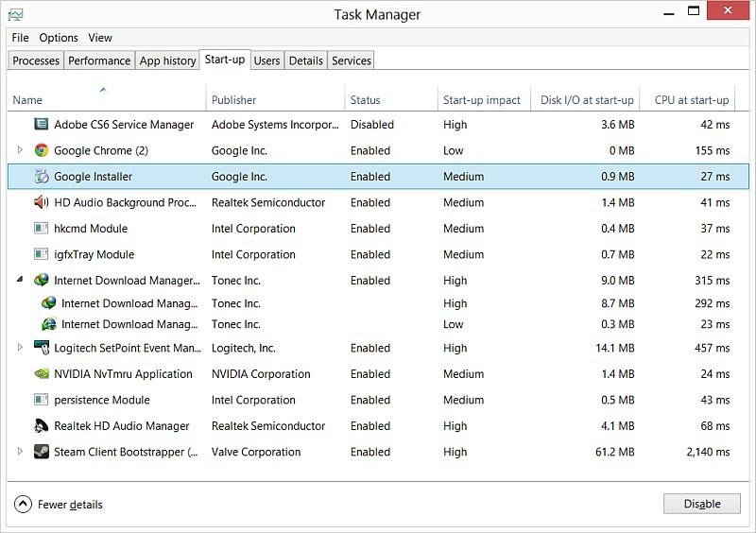Maximize the Task Manager window
This screenshot has width=756, height=533.
point(694,10)
